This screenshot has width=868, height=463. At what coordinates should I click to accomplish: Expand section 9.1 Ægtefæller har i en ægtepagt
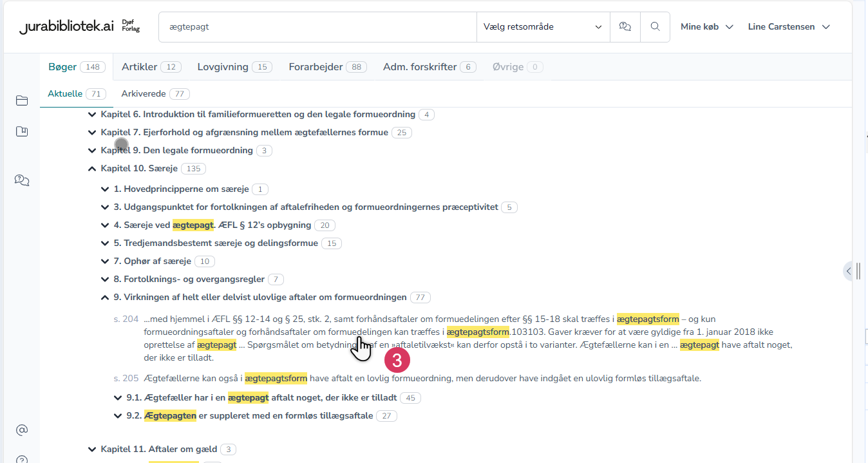pos(118,398)
